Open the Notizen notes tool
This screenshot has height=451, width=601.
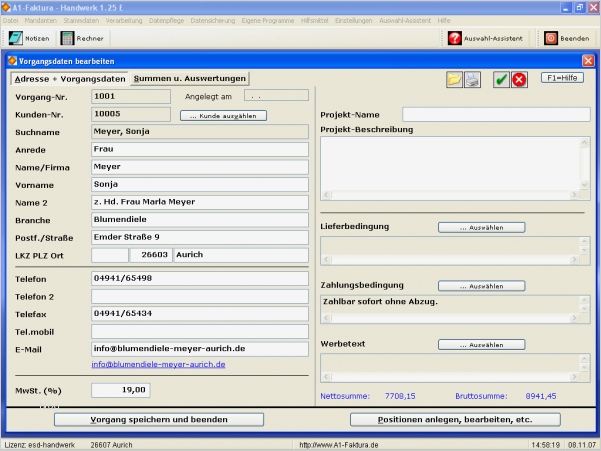(28, 38)
